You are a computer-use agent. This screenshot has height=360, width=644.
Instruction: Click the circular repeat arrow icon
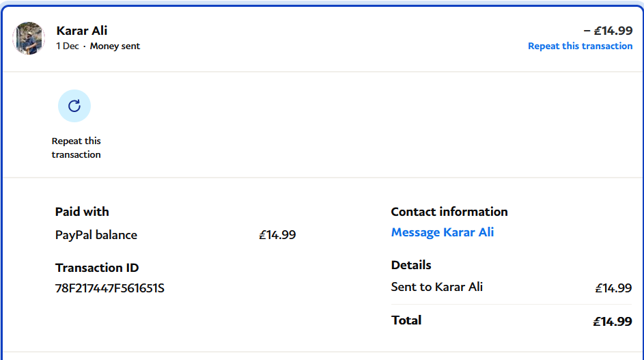click(x=74, y=106)
